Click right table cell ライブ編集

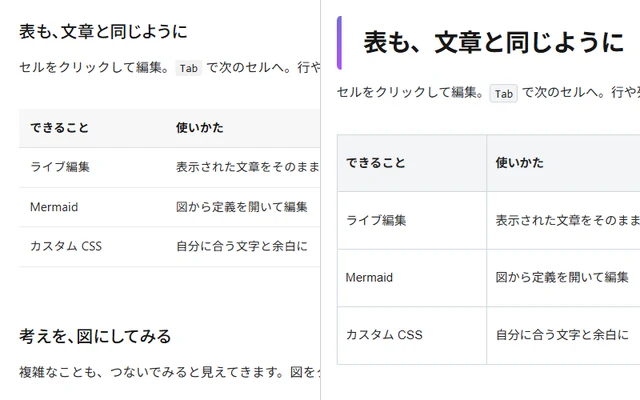pyautogui.click(x=376, y=220)
